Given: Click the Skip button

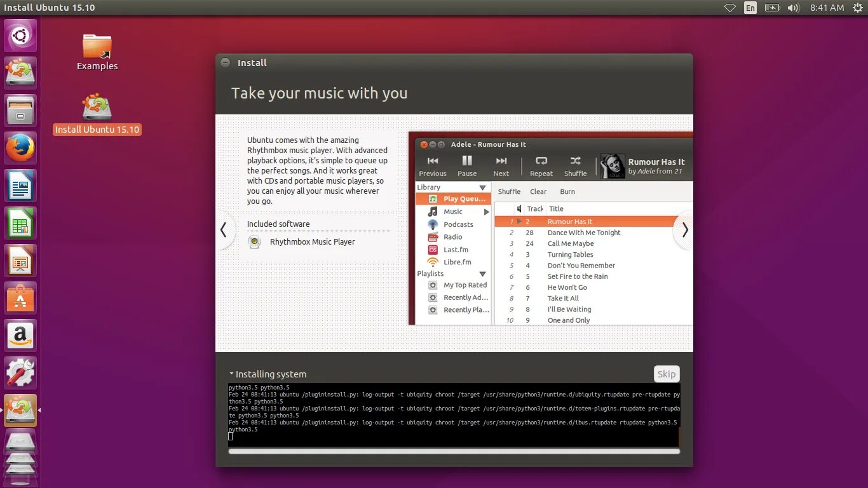Looking at the screenshot, I should click(667, 374).
